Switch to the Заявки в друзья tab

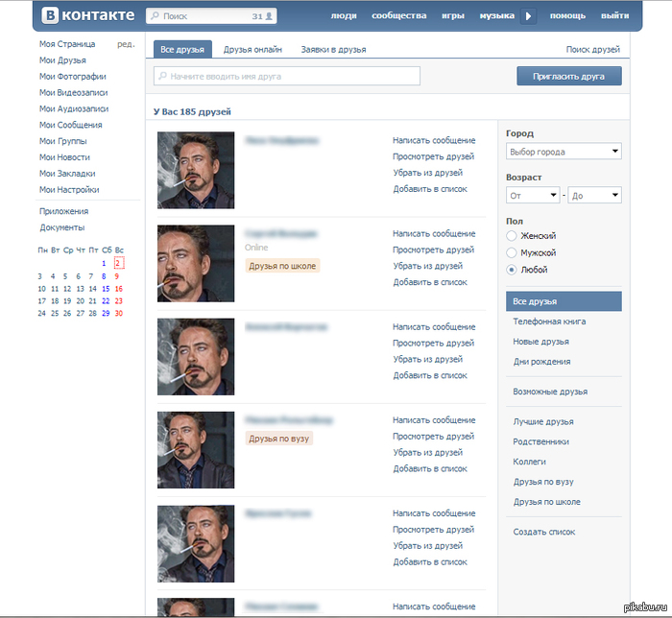[333, 50]
